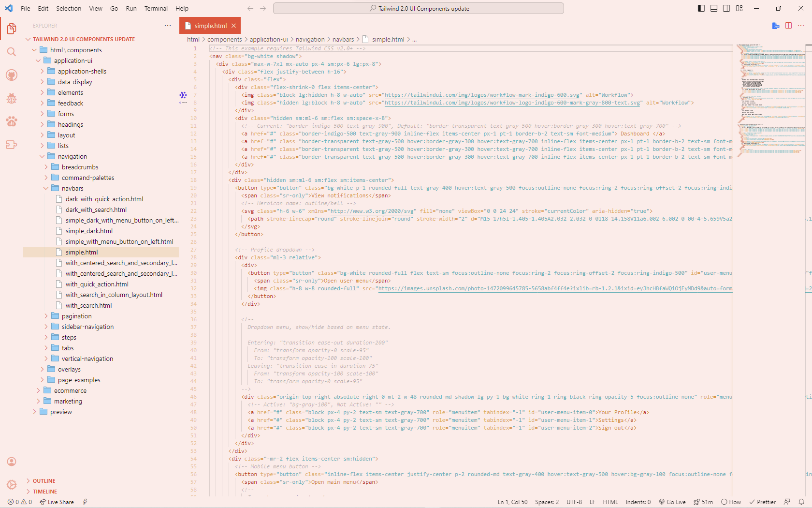
Task: Open the Explorer view in activity bar
Action: pyautogui.click(x=12, y=29)
